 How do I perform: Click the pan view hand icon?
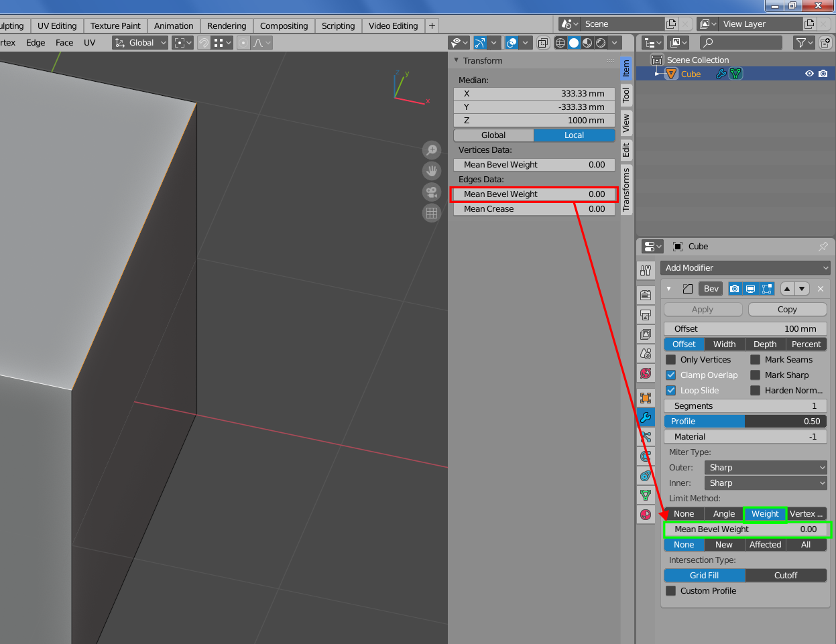(432, 171)
